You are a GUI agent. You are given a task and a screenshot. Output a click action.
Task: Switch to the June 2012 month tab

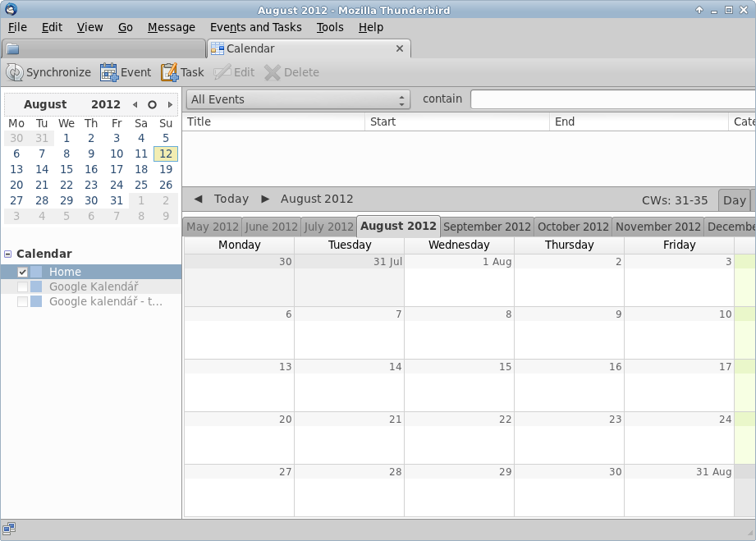tap(272, 227)
